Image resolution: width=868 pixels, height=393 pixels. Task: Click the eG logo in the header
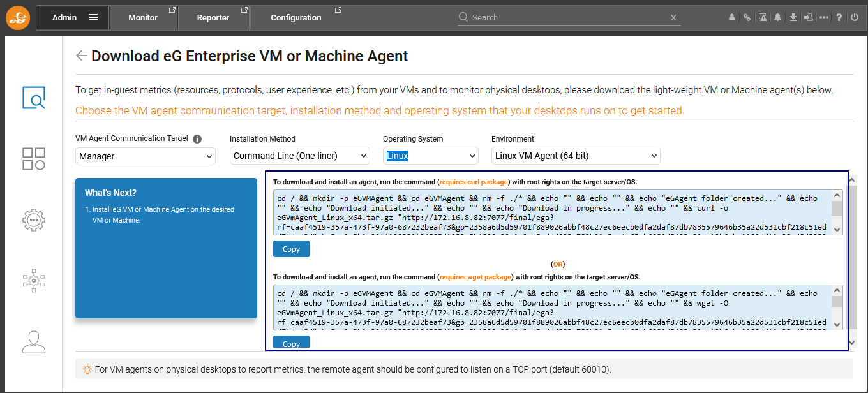point(18,17)
